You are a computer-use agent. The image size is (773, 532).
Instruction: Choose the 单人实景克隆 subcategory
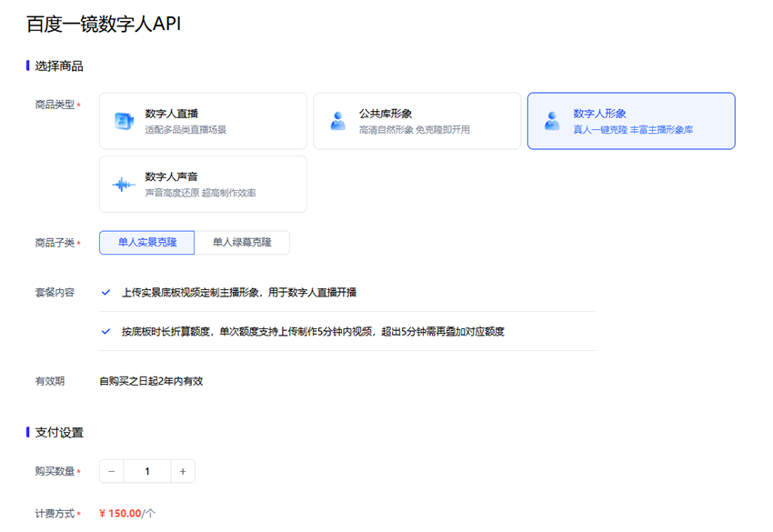click(x=147, y=243)
